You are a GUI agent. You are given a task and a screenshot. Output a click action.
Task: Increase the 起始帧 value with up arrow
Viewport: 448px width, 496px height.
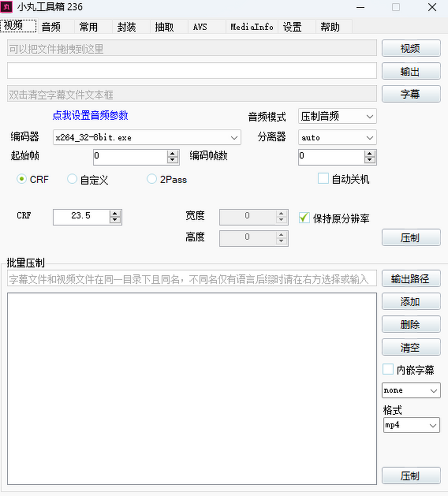(172, 154)
